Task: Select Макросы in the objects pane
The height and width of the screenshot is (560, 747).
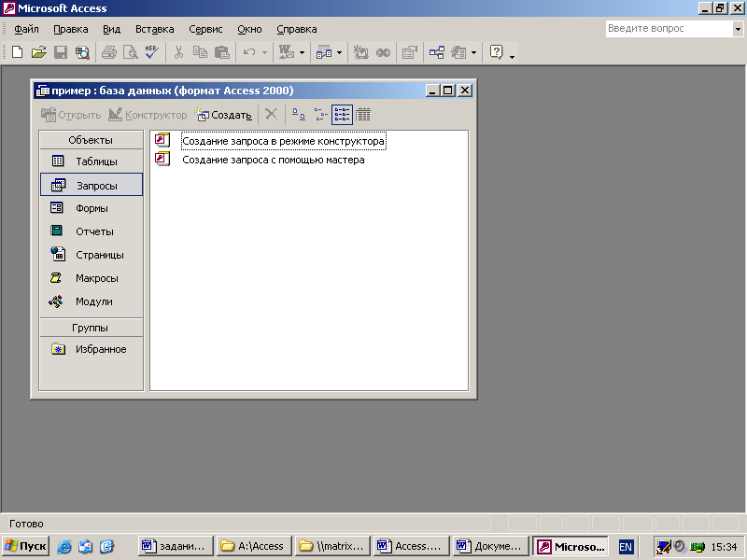Action: tap(91, 278)
